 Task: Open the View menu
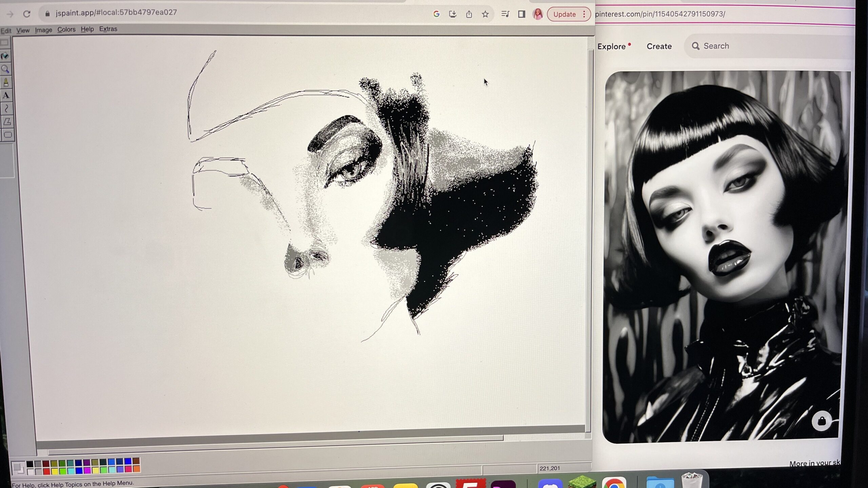tap(23, 30)
